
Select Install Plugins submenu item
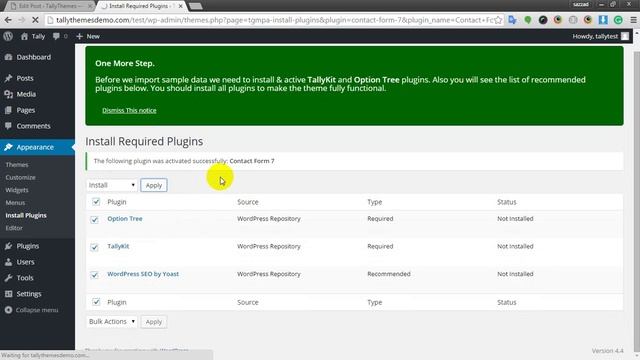coord(26,215)
